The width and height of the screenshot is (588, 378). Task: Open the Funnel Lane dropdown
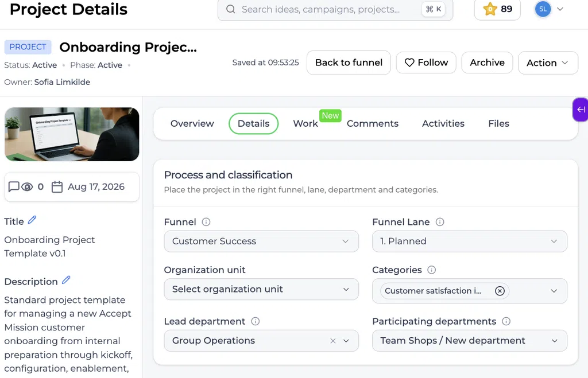[x=470, y=241]
